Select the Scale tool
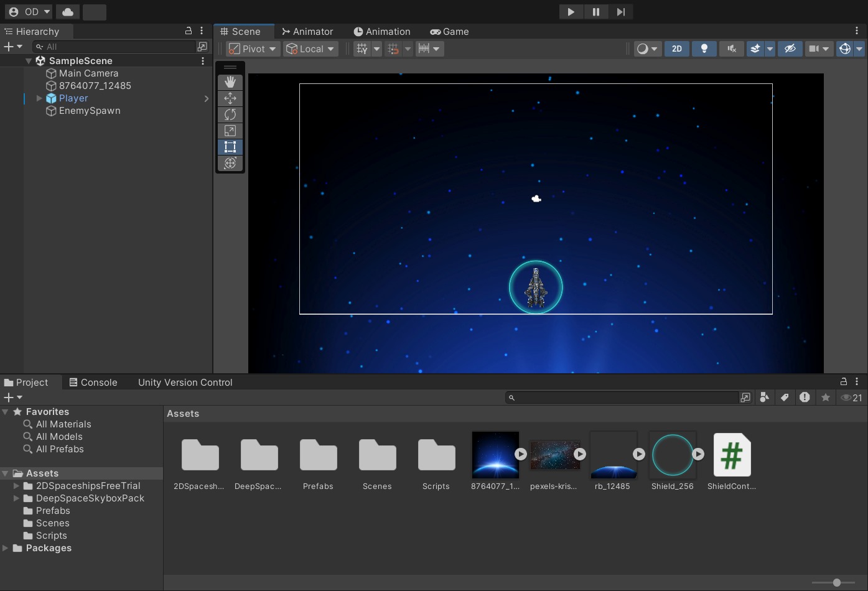 click(x=230, y=131)
